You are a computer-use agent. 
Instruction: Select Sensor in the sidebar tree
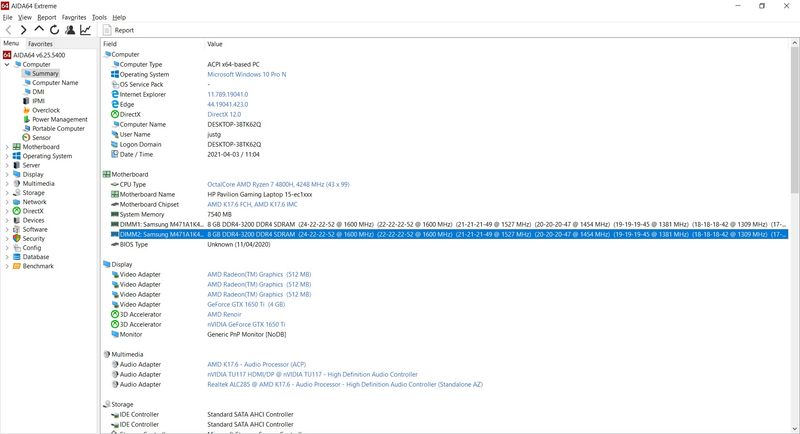(x=41, y=138)
